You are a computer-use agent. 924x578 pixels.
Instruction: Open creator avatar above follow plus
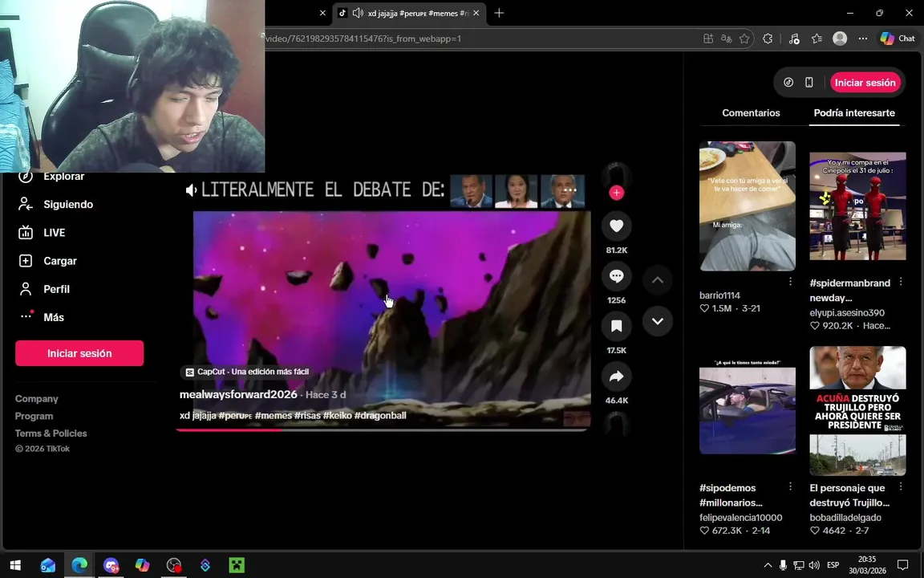(x=616, y=175)
